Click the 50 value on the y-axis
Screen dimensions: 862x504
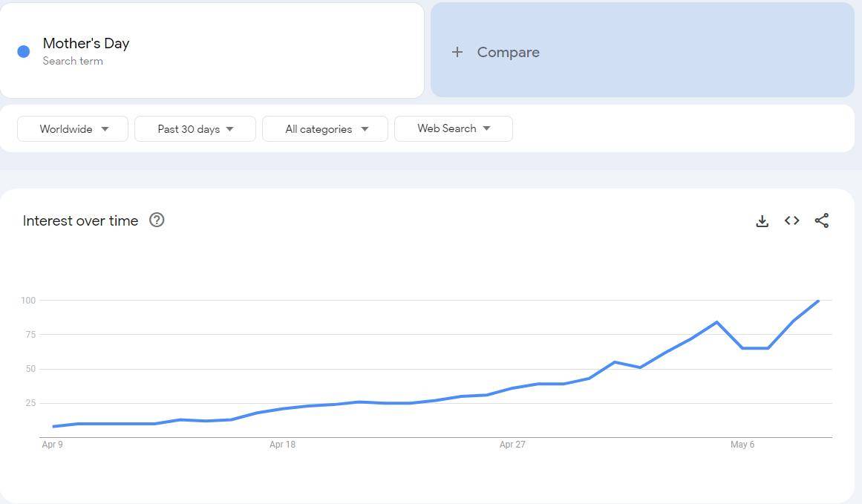tap(30, 369)
